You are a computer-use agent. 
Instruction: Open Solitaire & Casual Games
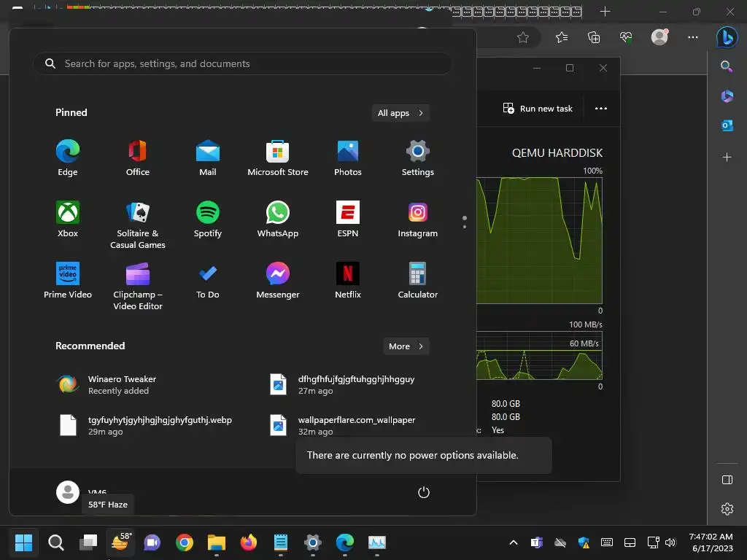138,225
